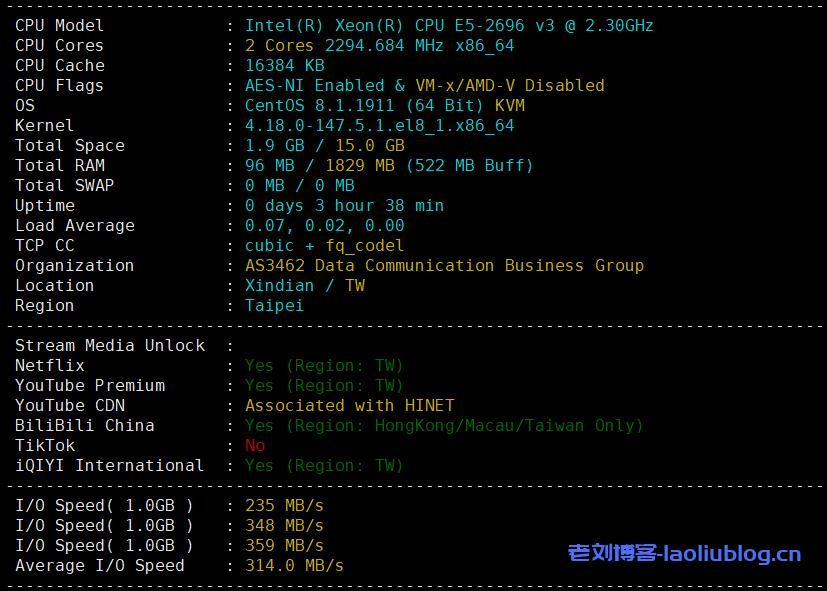The image size is (827, 591).
Task: Click the TCP CC value cubic + fq_codel
Action: click(x=325, y=246)
